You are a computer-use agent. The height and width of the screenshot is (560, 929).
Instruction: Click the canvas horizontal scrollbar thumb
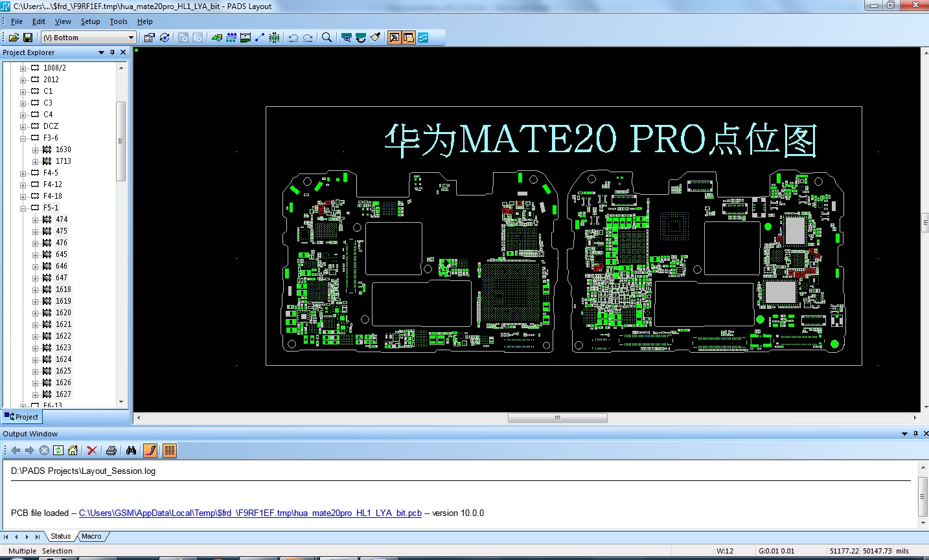pyautogui.click(x=557, y=418)
